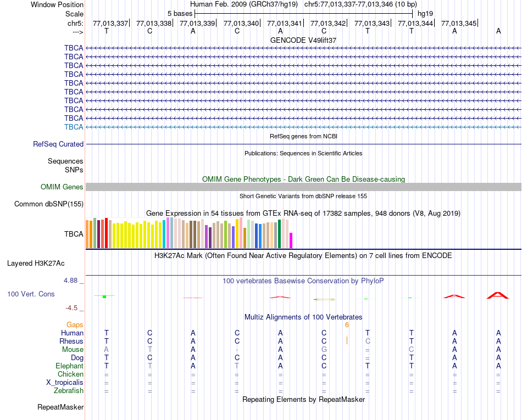Click the -4.5 conservation lower limit value
The image size is (522, 420).
click(71, 308)
